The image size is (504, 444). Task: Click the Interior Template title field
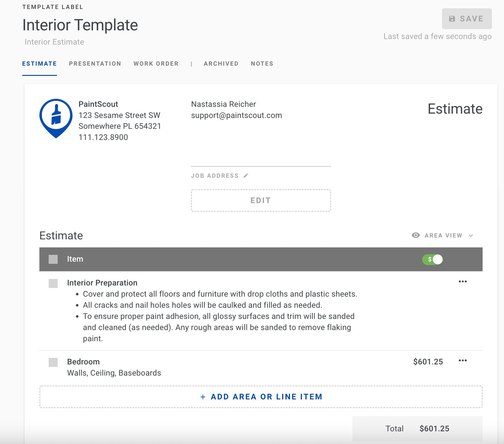(x=80, y=25)
